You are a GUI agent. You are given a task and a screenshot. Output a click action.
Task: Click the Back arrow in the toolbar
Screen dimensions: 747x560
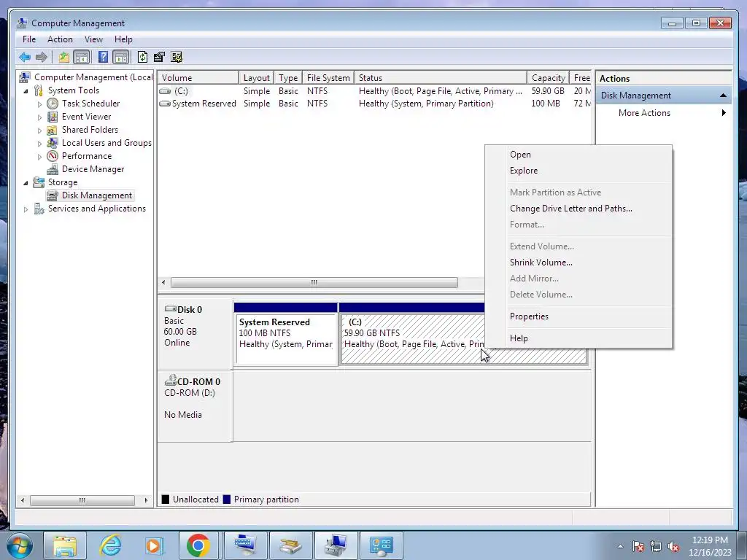[x=25, y=58]
